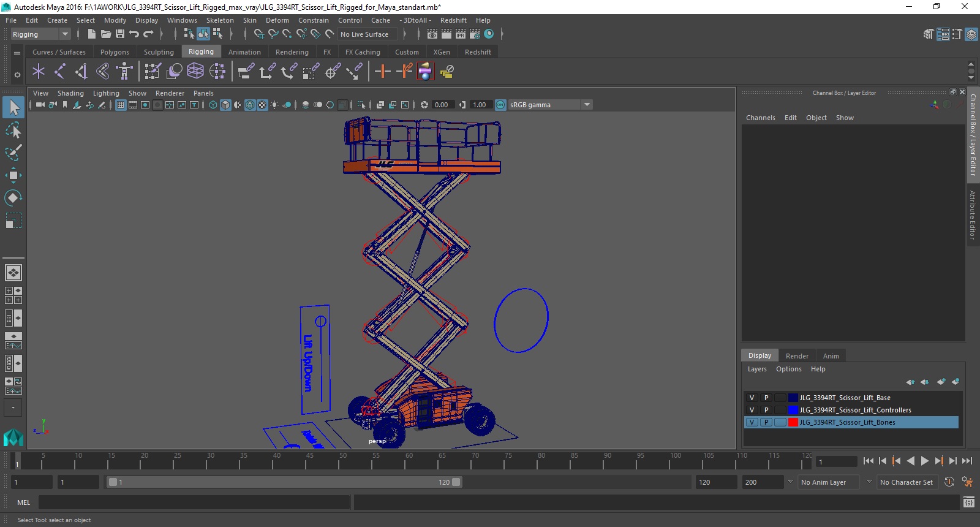Click the Redo arrow icon
Screen dimensions: 980x527
click(148, 34)
